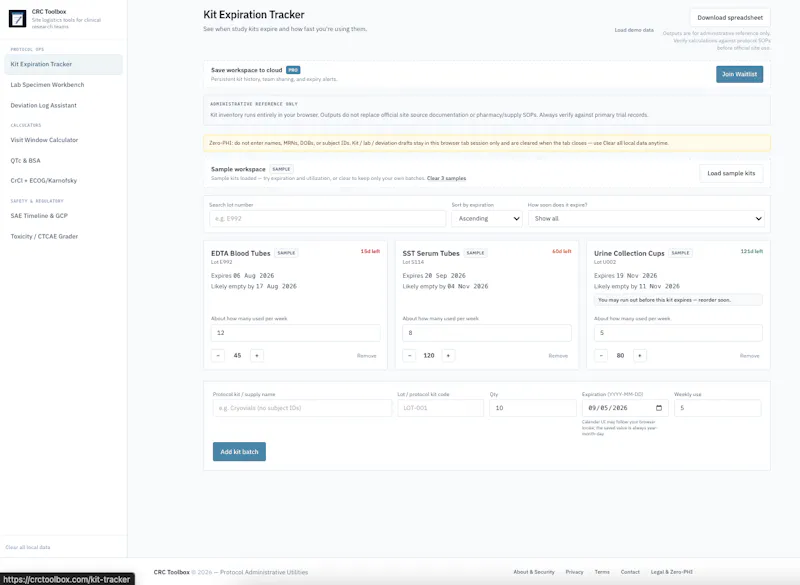Open Kit Expiration Tracker in sidebar
The height and width of the screenshot is (585, 800).
[x=63, y=64]
